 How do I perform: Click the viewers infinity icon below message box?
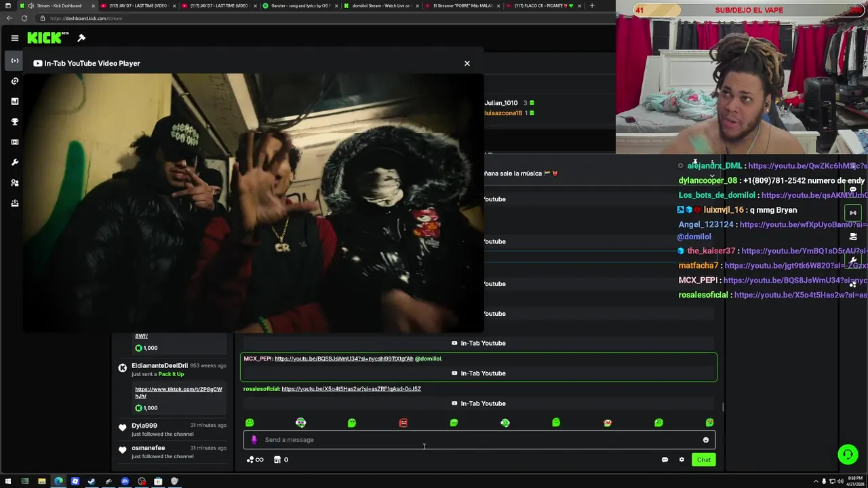pyautogui.click(x=256, y=460)
